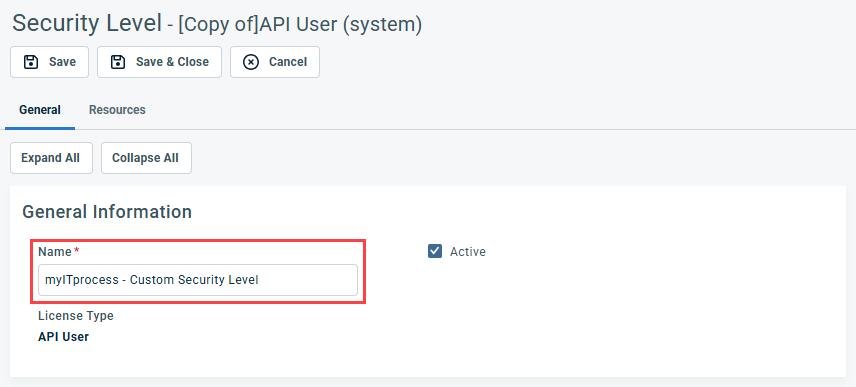Viewport: 856px width, 387px height.
Task: Collapse All sections
Action: (x=146, y=158)
